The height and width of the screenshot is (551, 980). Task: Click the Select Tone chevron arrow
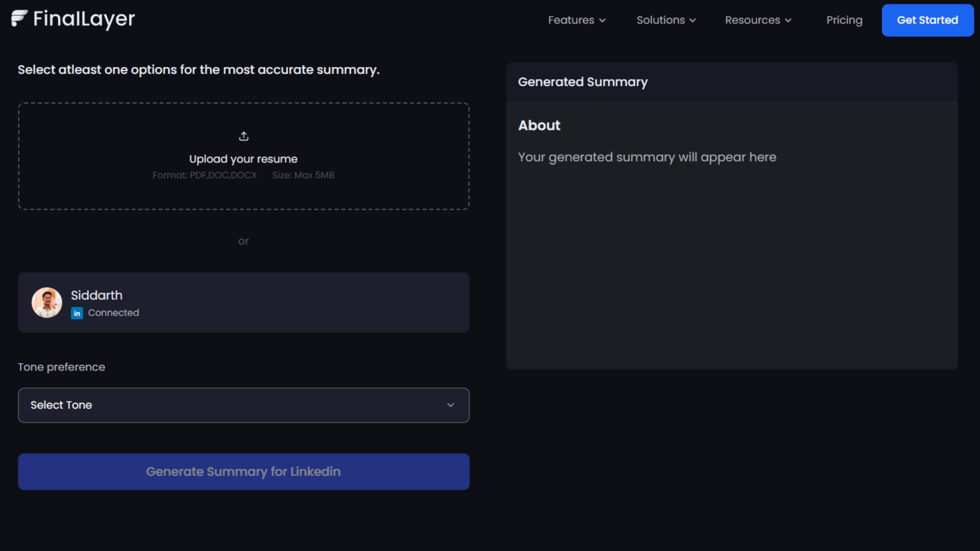pyautogui.click(x=451, y=405)
